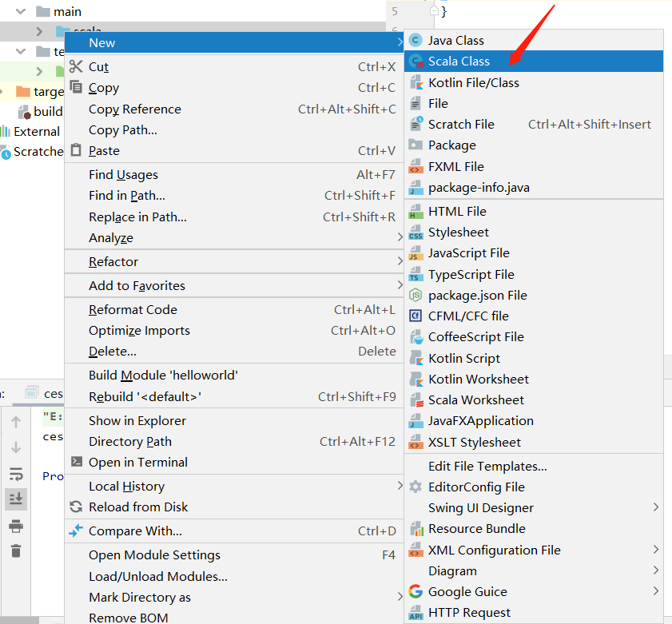Select XSLT Stylesheet in New submenu
This screenshot has width=672, height=624.
tap(534, 442)
